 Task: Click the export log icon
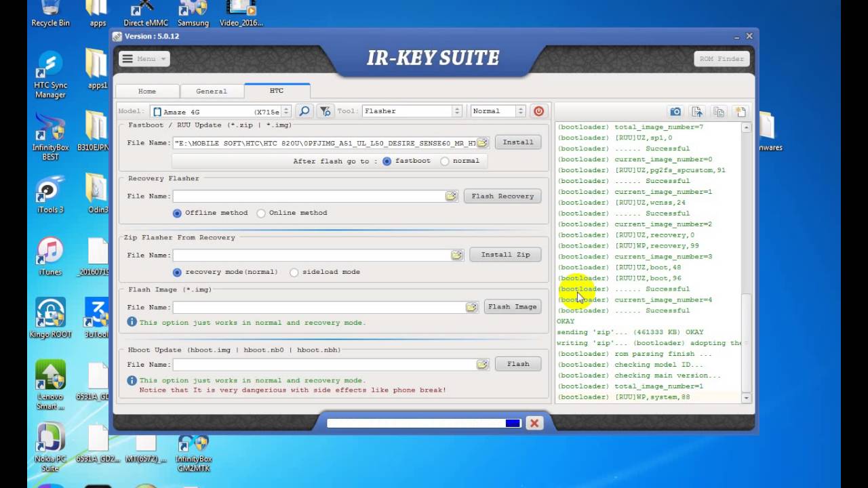pyautogui.click(x=697, y=112)
